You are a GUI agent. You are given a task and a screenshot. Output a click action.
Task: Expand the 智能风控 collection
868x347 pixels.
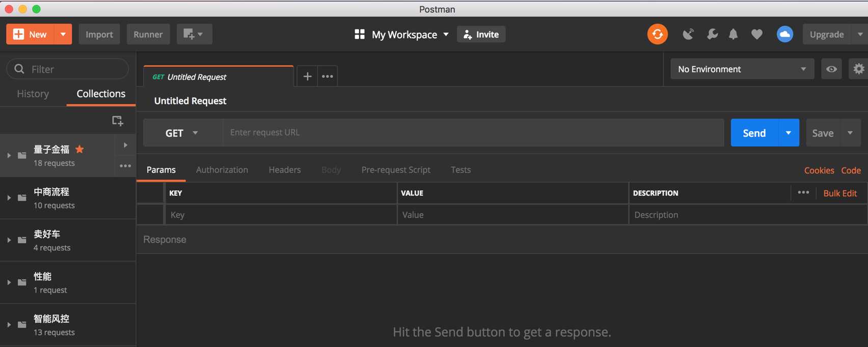point(9,324)
